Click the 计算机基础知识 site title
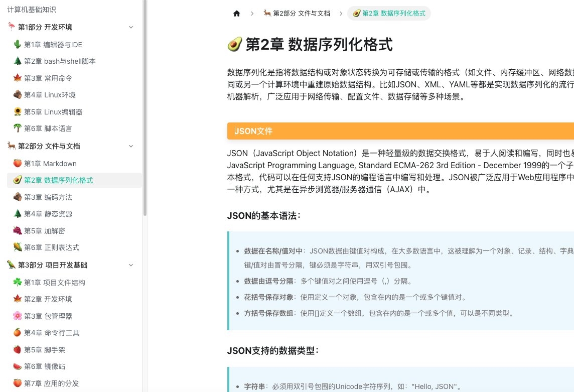Image resolution: width=574 pixels, height=392 pixels. [30, 10]
